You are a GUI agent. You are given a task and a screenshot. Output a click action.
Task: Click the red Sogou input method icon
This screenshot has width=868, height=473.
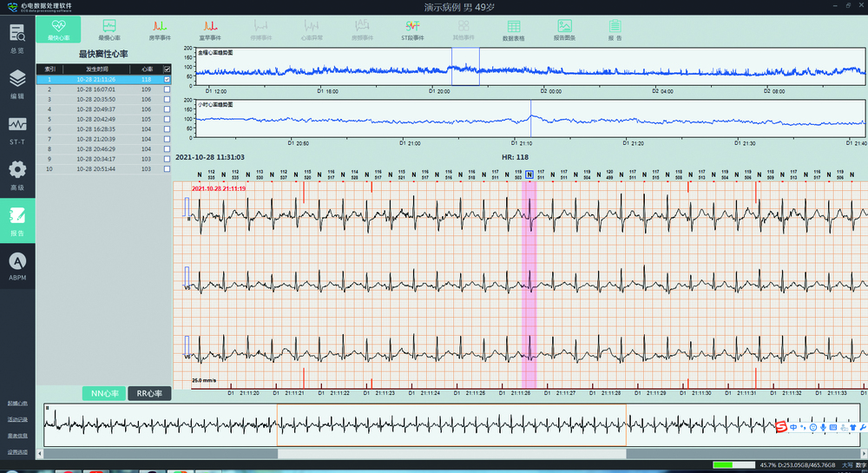pyautogui.click(x=781, y=426)
